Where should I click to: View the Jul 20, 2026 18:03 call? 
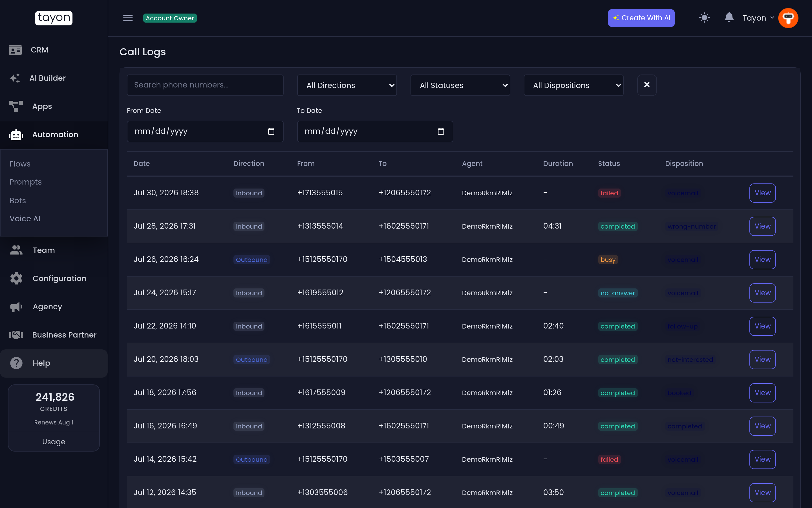pyautogui.click(x=762, y=359)
